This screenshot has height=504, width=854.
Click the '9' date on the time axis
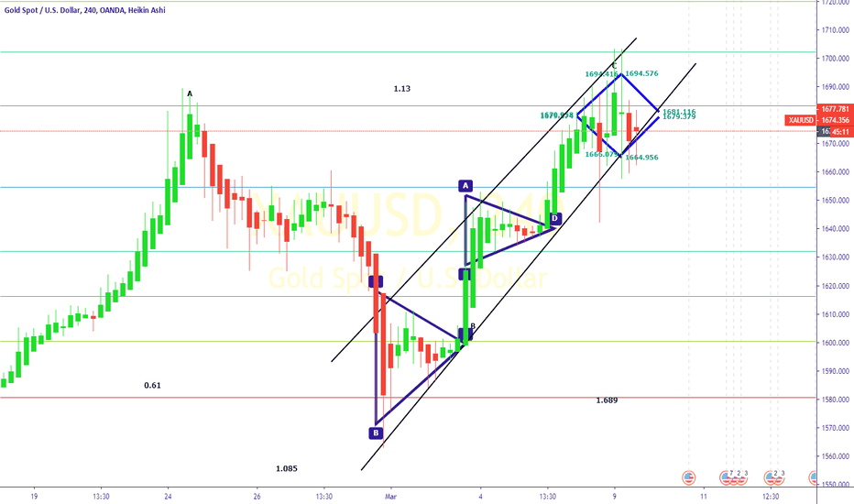tap(614, 497)
